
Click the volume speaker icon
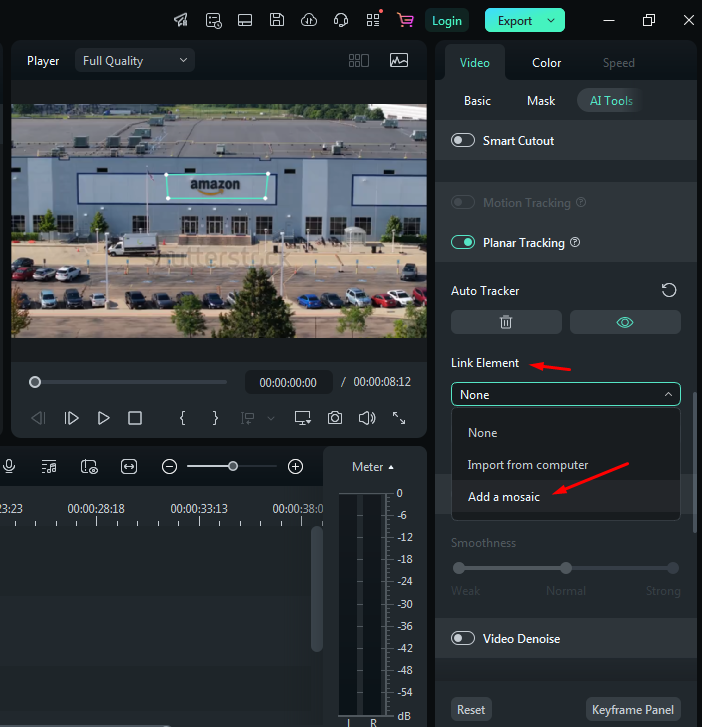tap(367, 418)
